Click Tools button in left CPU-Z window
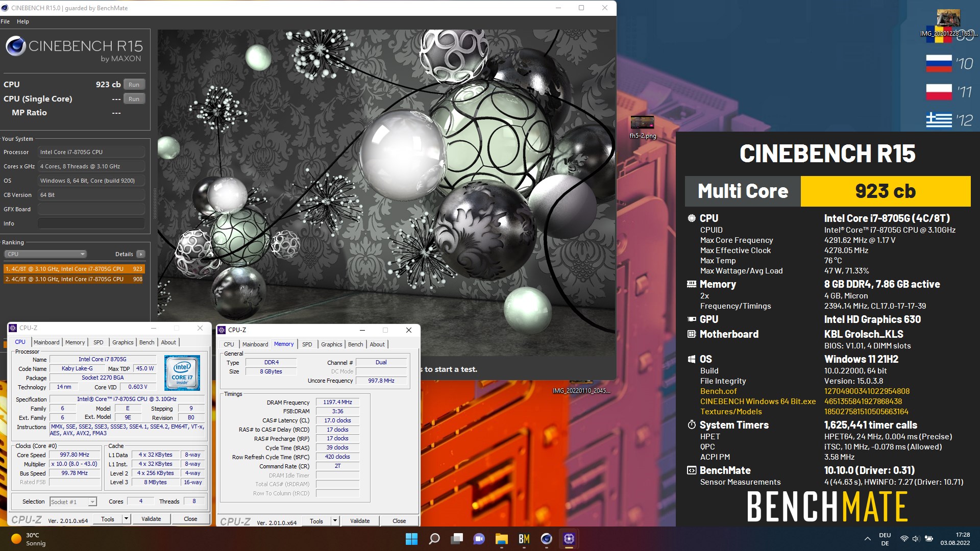The width and height of the screenshot is (980, 551). 108,519
